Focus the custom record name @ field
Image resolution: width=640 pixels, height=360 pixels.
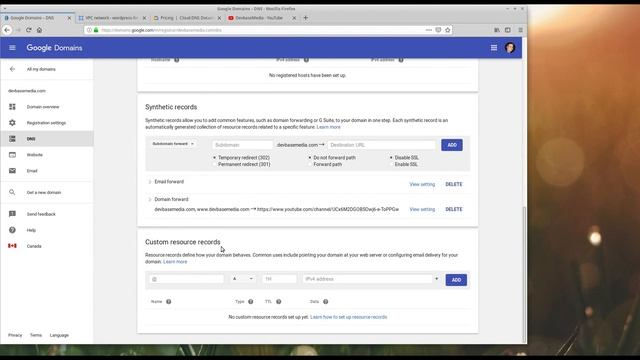click(x=186, y=279)
